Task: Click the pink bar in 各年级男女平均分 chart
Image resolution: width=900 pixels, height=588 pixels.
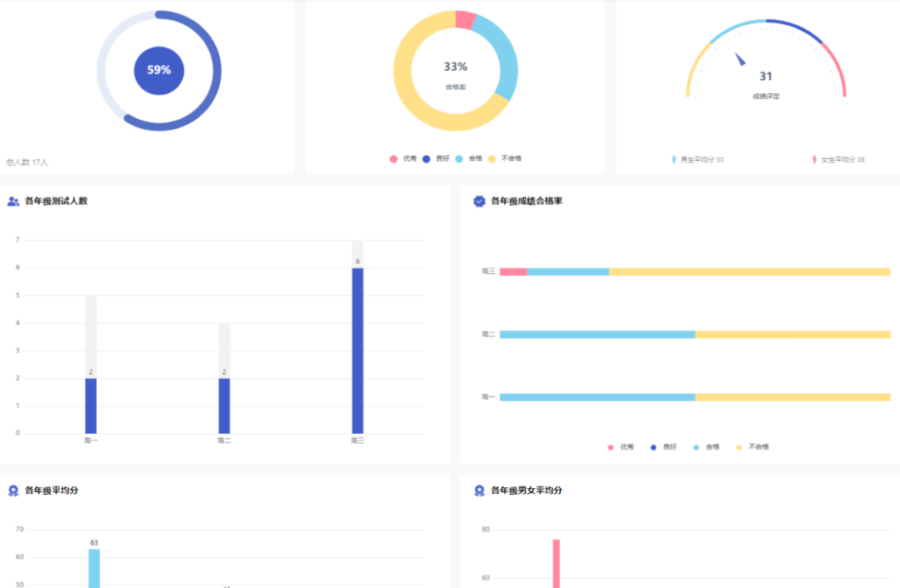Action: [x=556, y=563]
